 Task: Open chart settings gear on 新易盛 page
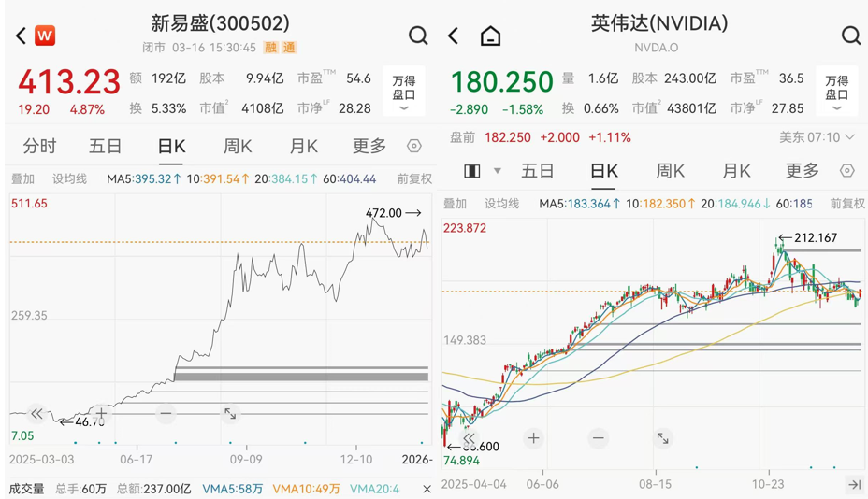(x=414, y=147)
